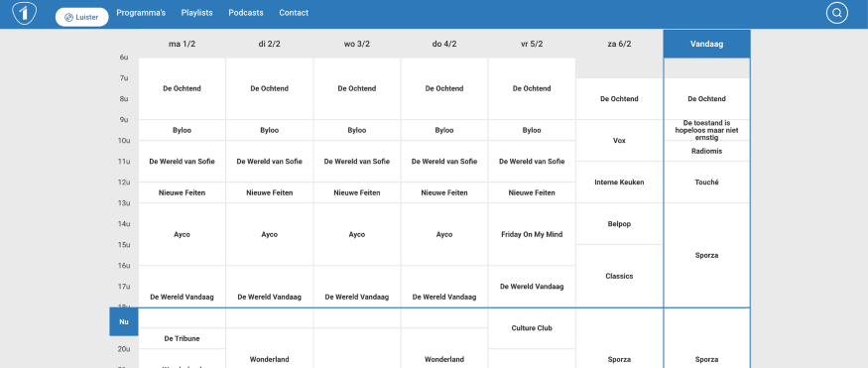Image resolution: width=868 pixels, height=368 pixels.
Task: Open Byloo in the Friday column
Action: [532, 130]
